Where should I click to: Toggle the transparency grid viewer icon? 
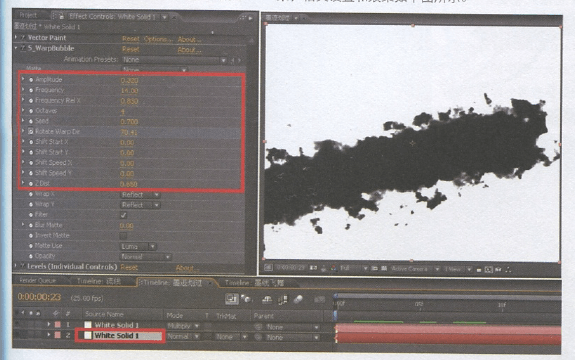click(384, 269)
